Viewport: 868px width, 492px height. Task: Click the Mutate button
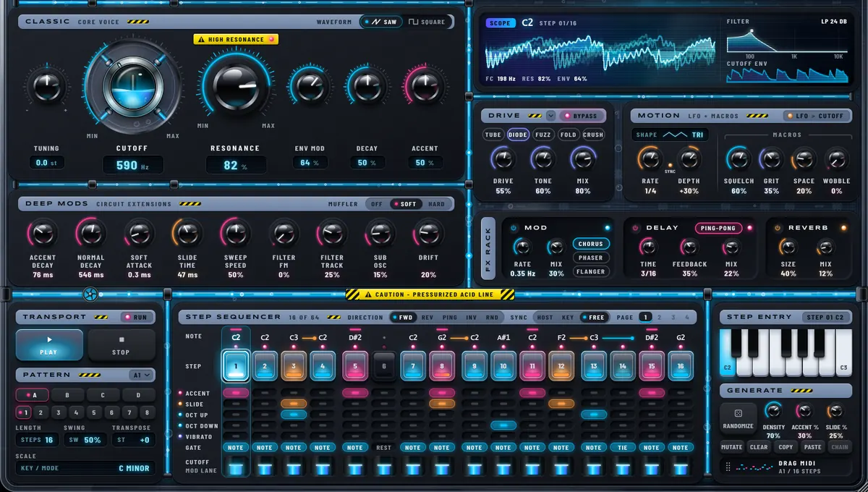coord(732,447)
